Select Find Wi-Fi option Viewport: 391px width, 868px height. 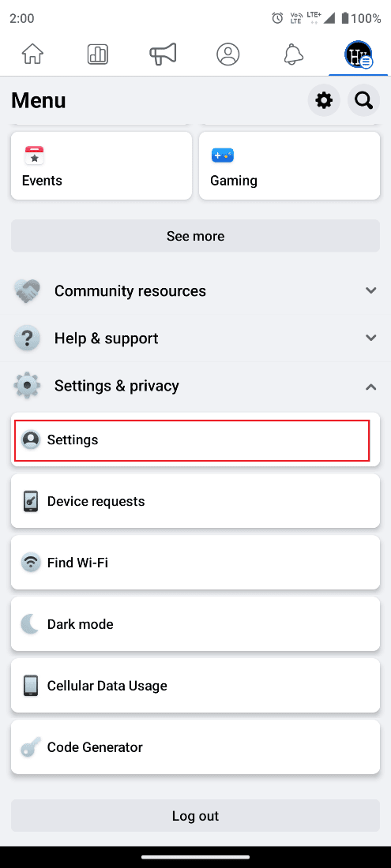(196, 563)
